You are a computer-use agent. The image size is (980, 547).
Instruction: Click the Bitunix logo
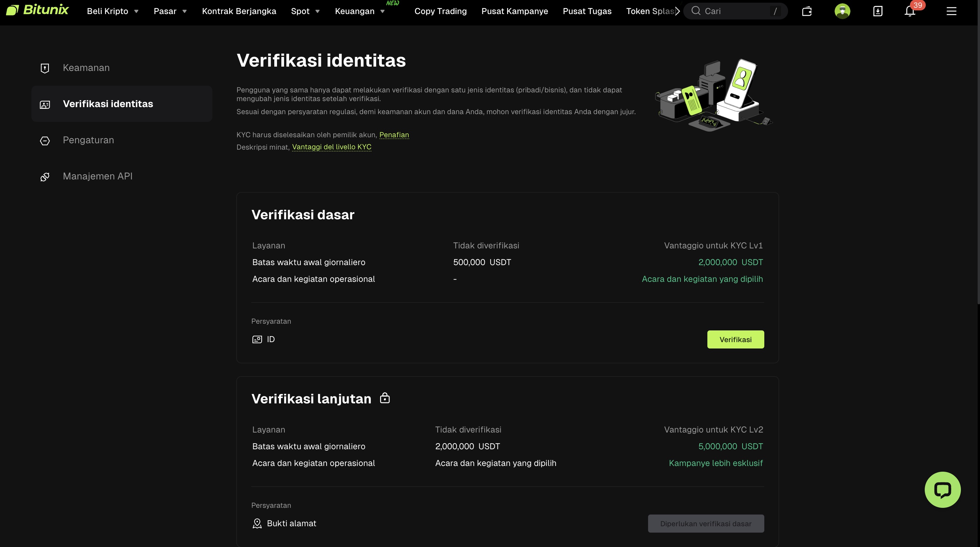(x=37, y=10)
